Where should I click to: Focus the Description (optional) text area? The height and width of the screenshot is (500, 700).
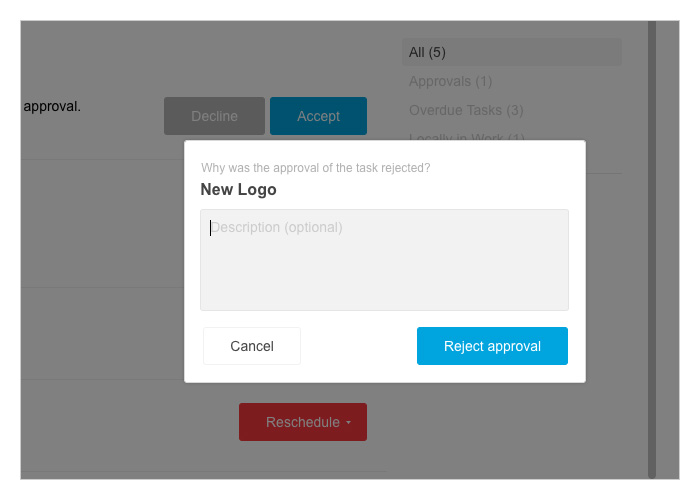click(x=384, y=260)
